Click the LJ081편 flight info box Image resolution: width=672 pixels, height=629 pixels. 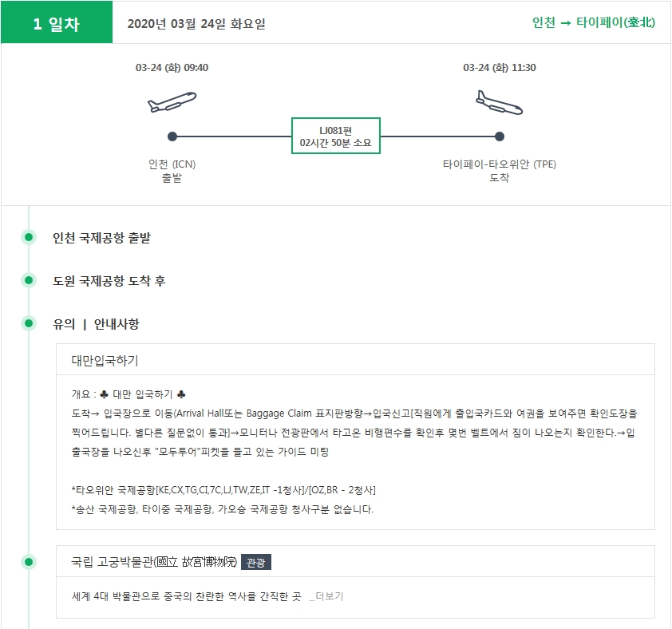tap(335, 136)
